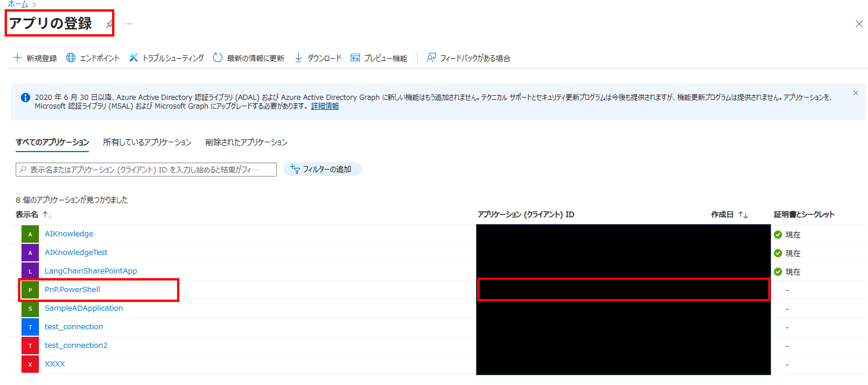Open the PnP.PowerShell application
Viewport: 868px width, 385px height.
72,289
